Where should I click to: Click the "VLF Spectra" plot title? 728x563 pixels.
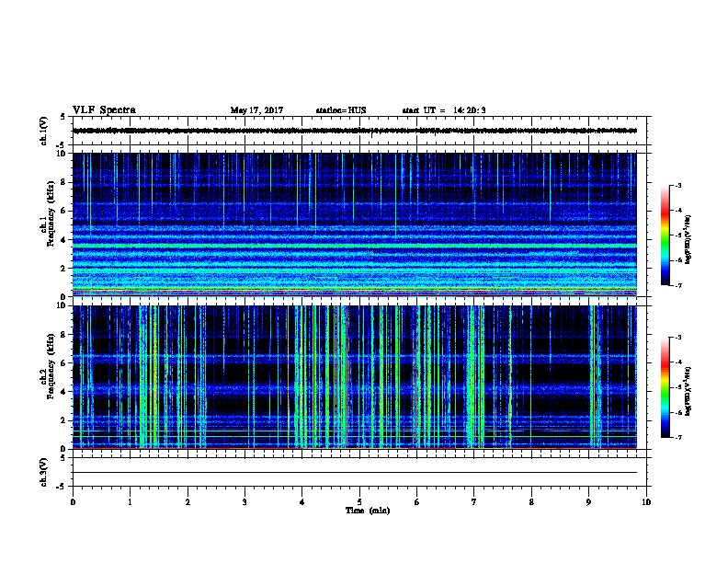pos(104,110)
